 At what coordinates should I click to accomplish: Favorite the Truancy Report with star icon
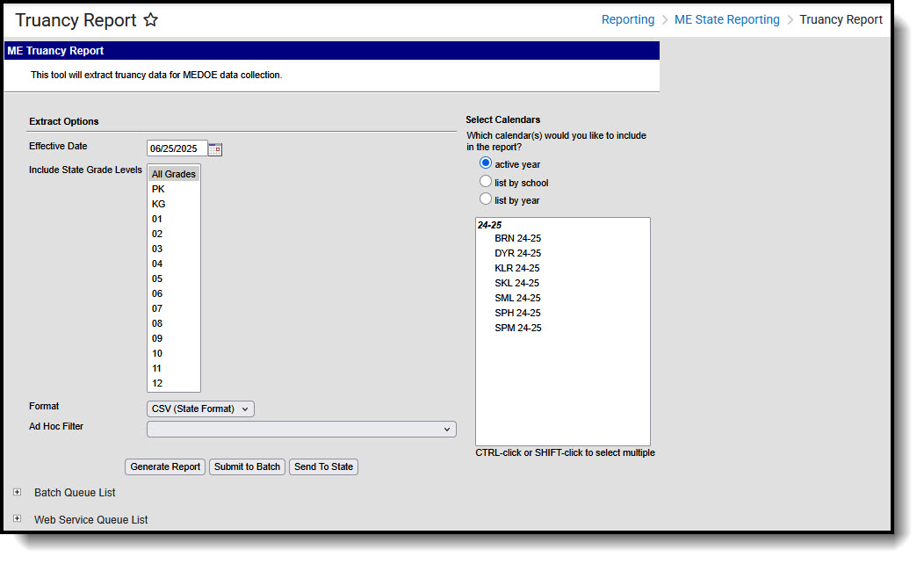(x=151, y=20)
